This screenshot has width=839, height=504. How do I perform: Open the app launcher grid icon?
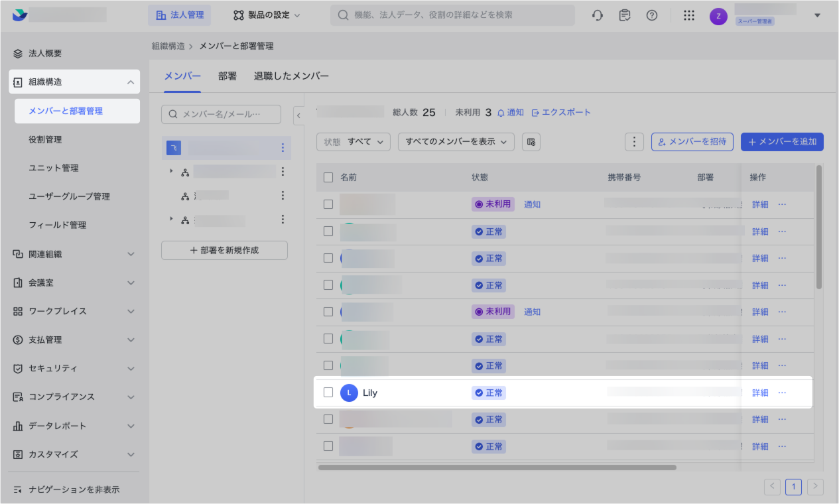coord(688,15)
